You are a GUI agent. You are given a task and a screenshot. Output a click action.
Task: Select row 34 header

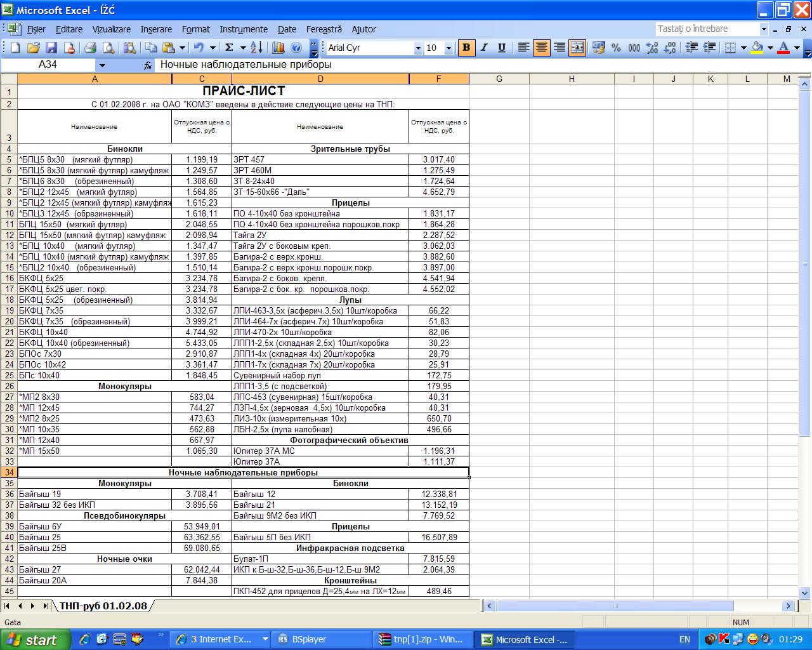click(9, 472)
